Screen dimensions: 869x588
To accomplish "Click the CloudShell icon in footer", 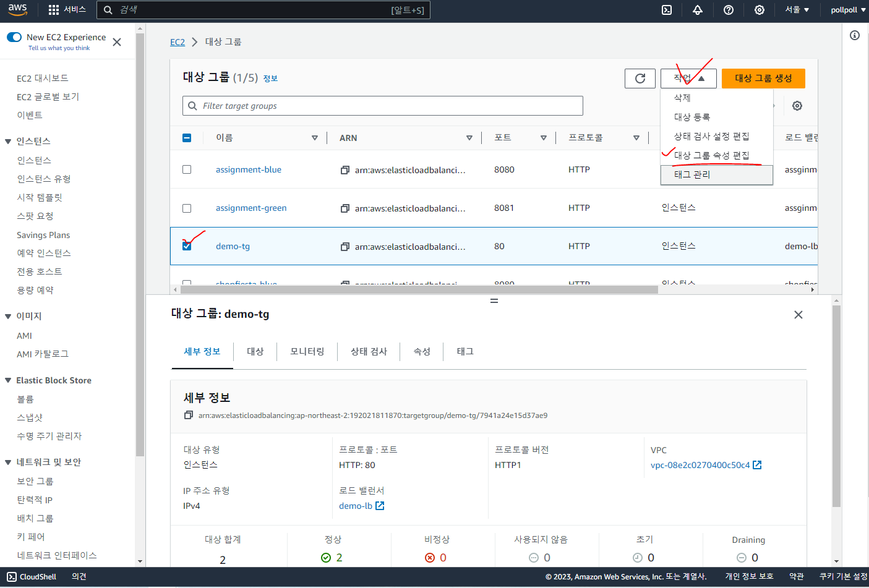I will [x=12, y=576].
